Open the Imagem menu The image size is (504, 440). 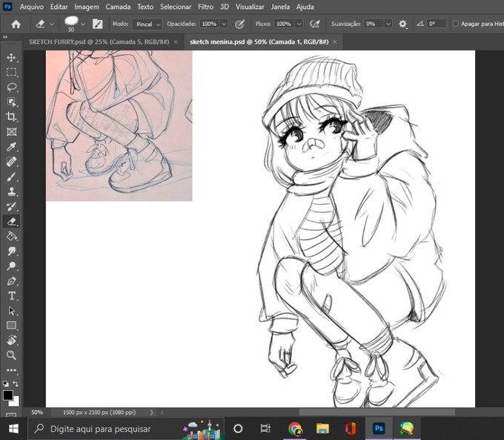coord(86,7)
